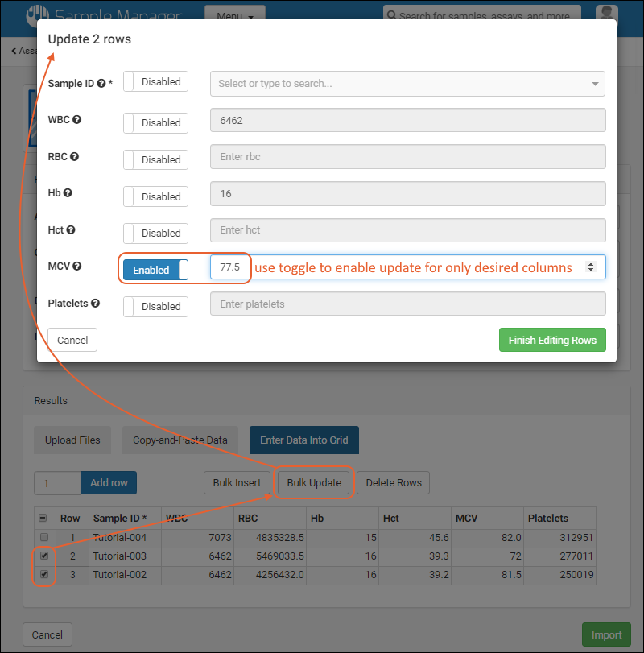Click the MCV value input field
The image size is (644, 653).
[230, 267]
